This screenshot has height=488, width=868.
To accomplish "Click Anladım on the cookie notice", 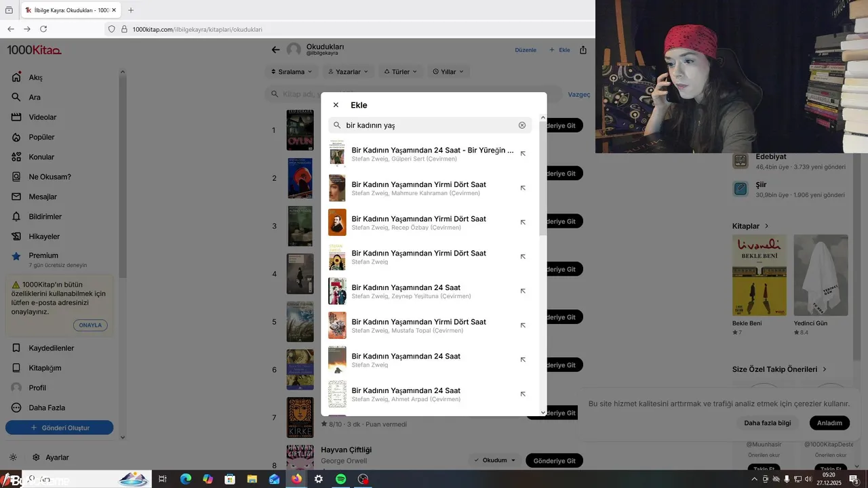I will pos(829,423).
